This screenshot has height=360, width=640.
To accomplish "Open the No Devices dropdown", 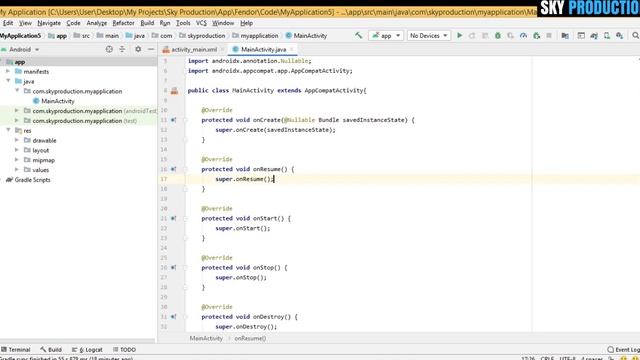I will pos(429,36).
